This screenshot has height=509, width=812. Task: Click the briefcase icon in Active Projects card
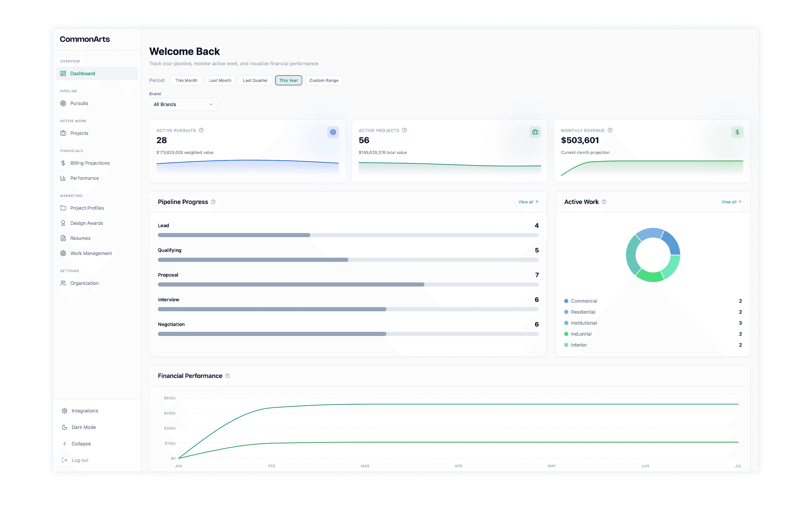tap(535, 132)
